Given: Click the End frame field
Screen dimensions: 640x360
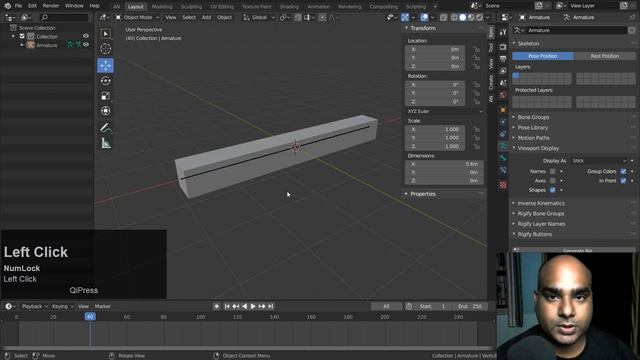Looking at the screenshot, I should (x=469, y=306).
